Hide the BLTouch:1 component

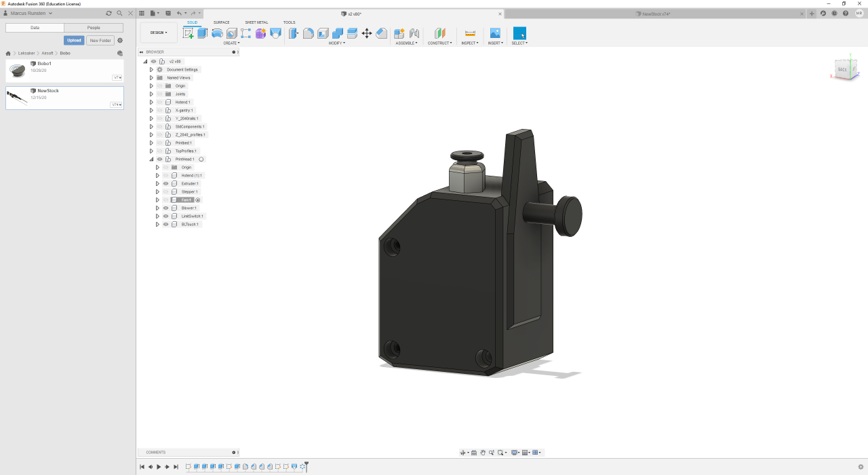tap(166, 224)
